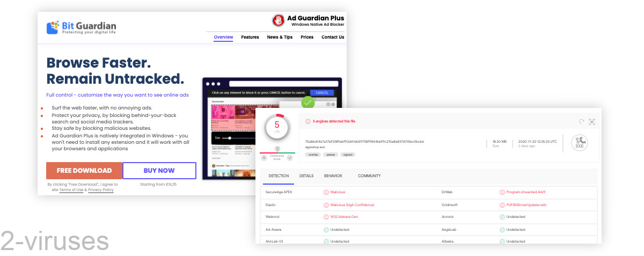This screenshot has width=644, height=256.
Task: Click the 'Starting from €9,25' price text
Action: 158,184
